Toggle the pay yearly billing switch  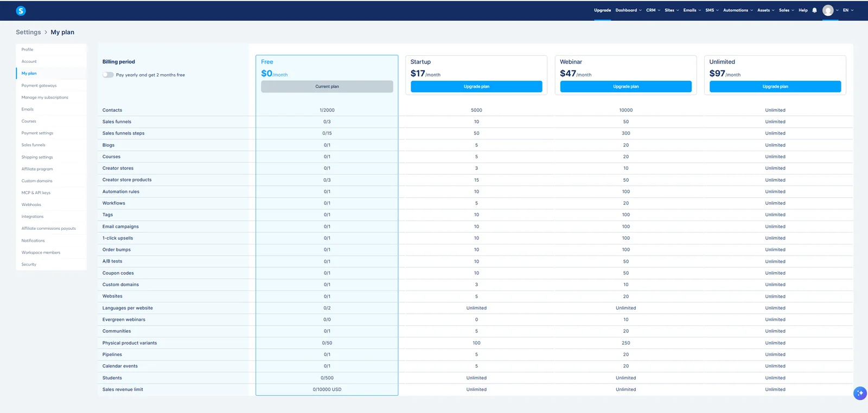[x=108, y=75]
